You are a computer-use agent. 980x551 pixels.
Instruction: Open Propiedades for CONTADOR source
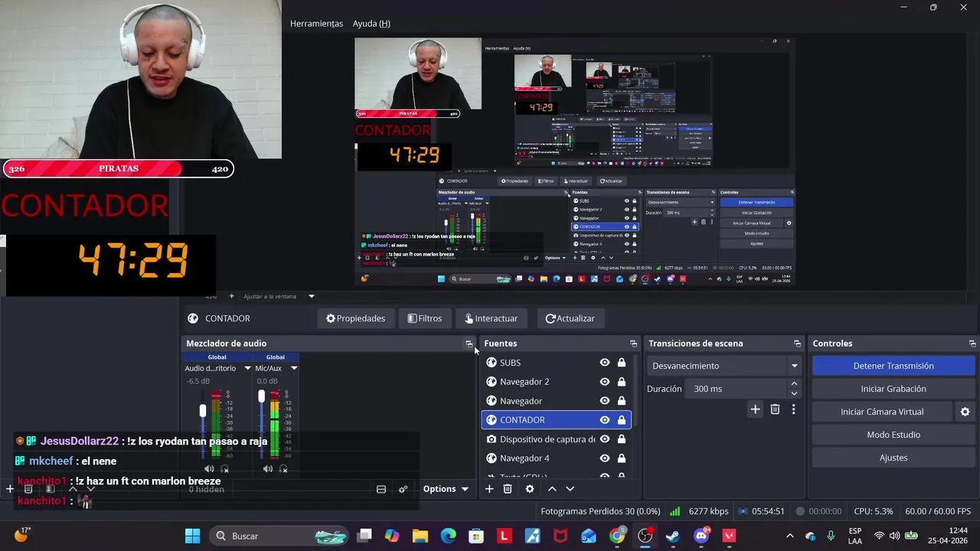tap(355, 318)
